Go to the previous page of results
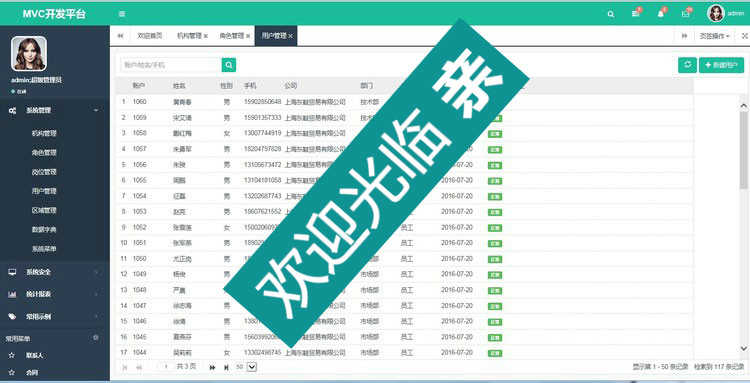Screen dimensions: 750x383 coord(139,367)
